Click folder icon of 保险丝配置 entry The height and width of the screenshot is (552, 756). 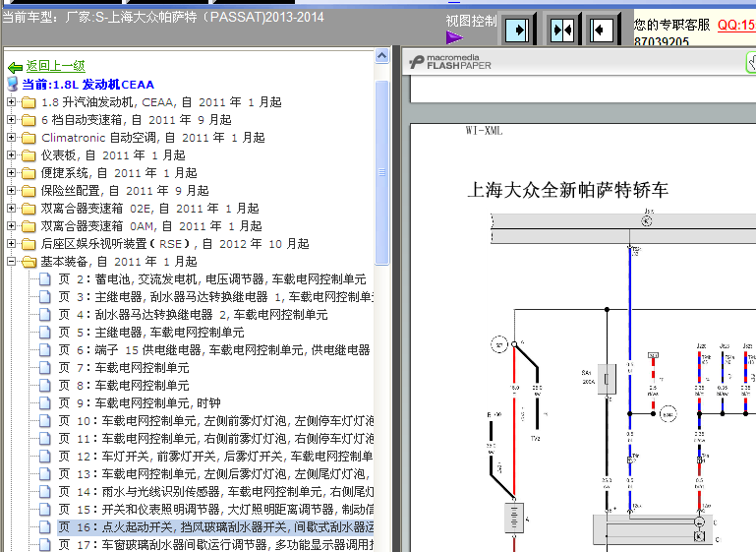(x=29, y=191)
